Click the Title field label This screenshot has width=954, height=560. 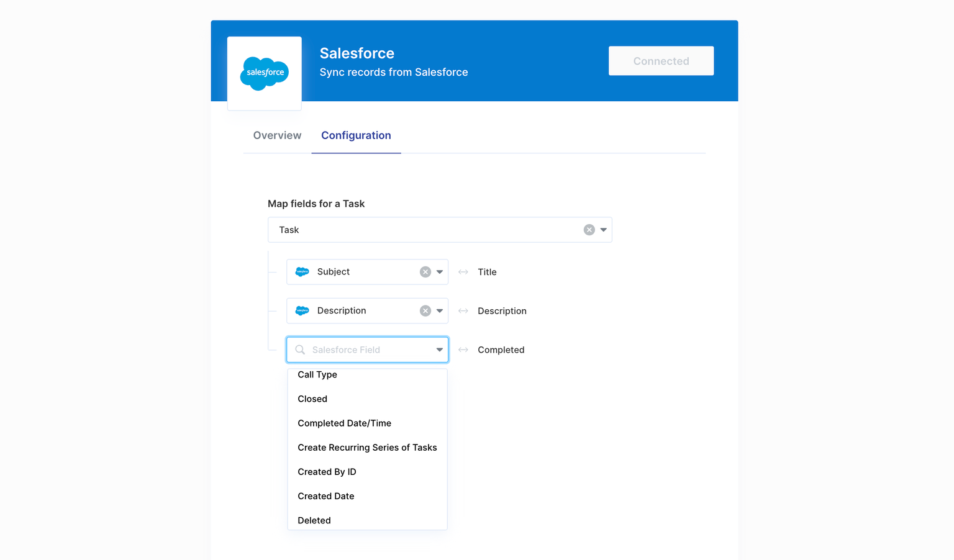click(487, 272)
